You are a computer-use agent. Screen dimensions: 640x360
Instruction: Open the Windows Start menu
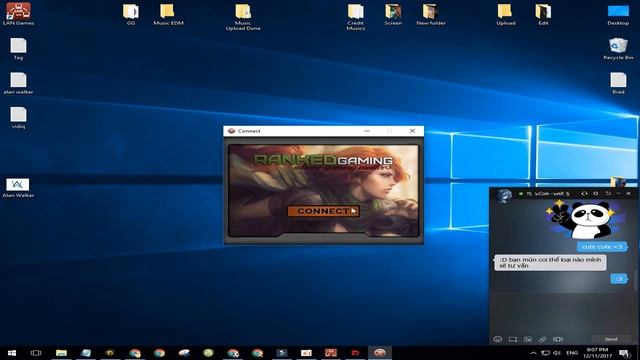pyautogui.click(x=12, y=353)
